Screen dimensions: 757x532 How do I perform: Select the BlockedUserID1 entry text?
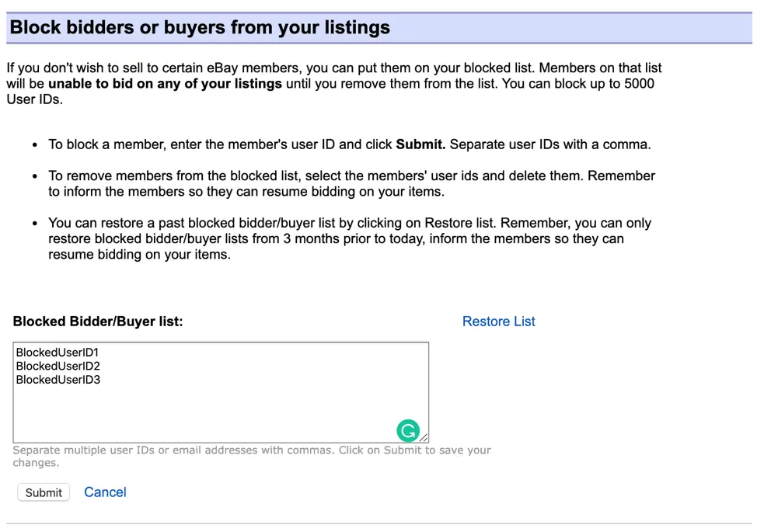[x=57, y=352]
